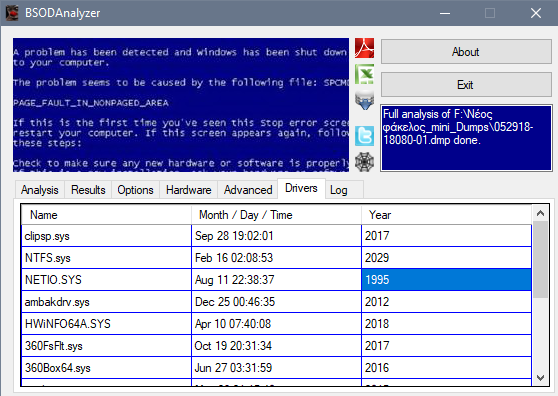The height and width of the screenshot is (396, 558).
Task: Click the spider web website icon
Action: pyautogui.click(x=364, y=162)
